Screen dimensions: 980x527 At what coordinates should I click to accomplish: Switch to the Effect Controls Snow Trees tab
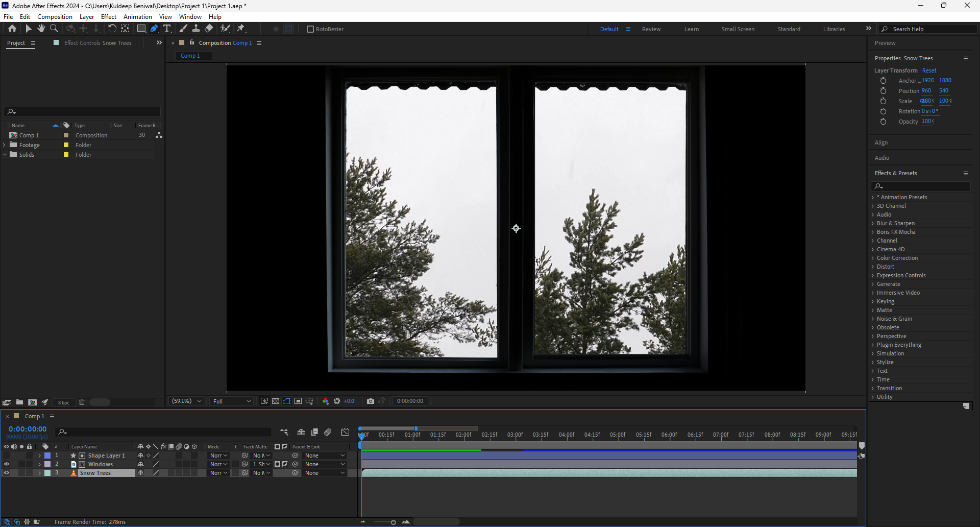[97, 43]
